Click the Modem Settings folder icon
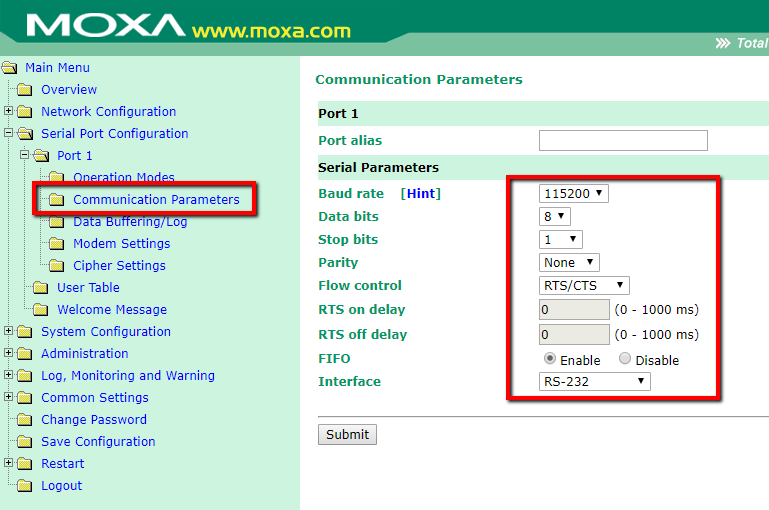Viewport: 769px width, 510px height. (57, 244)
